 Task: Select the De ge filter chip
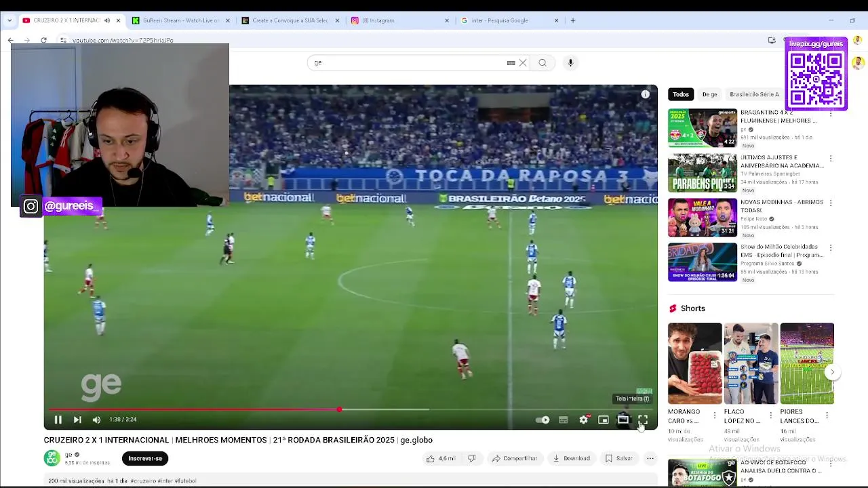[709, 94]
